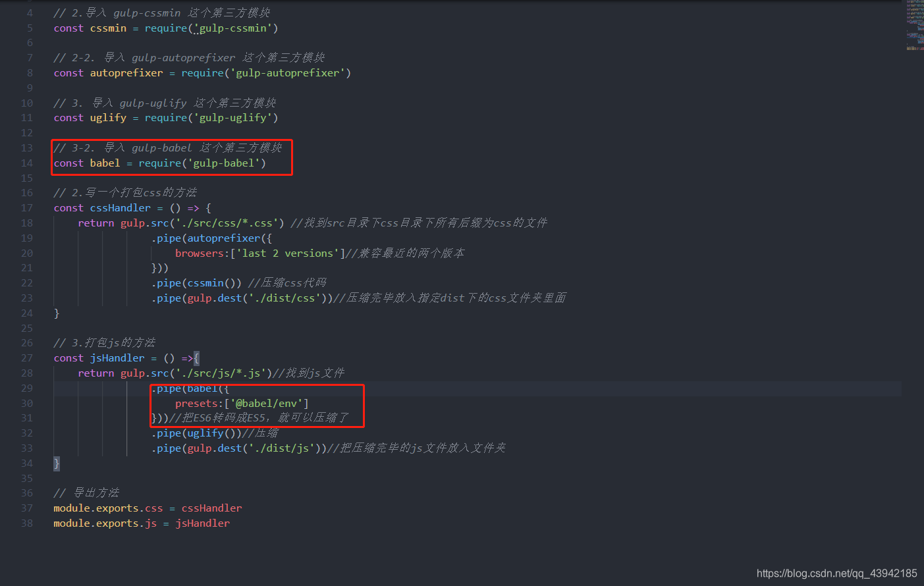Click the jsHandler value on line 38

[202, 523]
